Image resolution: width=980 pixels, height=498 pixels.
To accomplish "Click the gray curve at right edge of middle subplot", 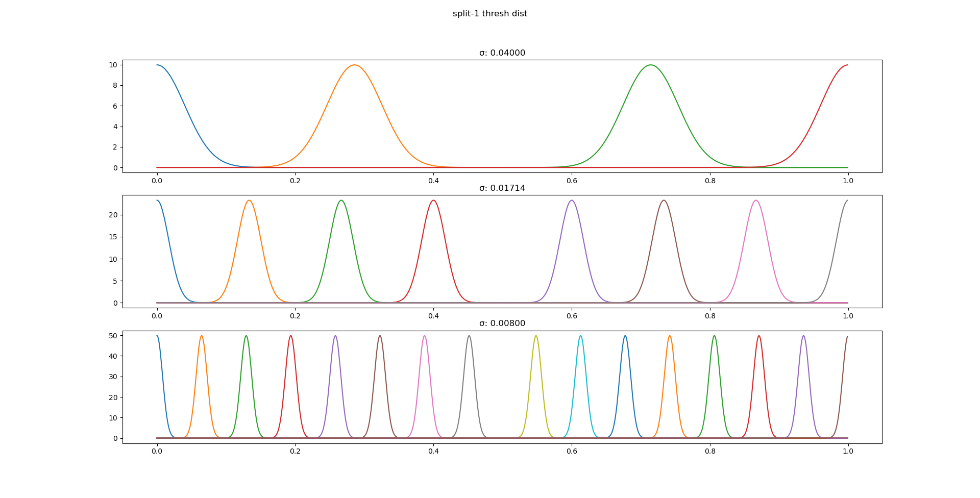I will tap(847, 200).
